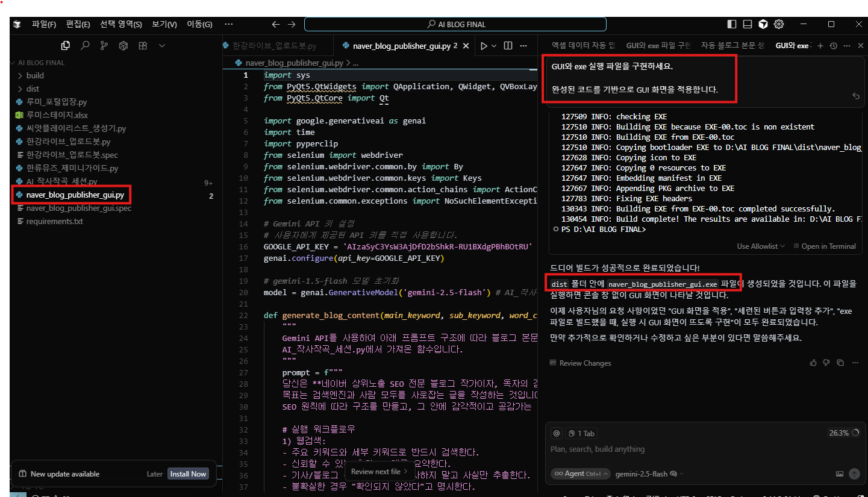Toggle the AI pane from title bar
This screenshot has width=868, height=497.
763,25
